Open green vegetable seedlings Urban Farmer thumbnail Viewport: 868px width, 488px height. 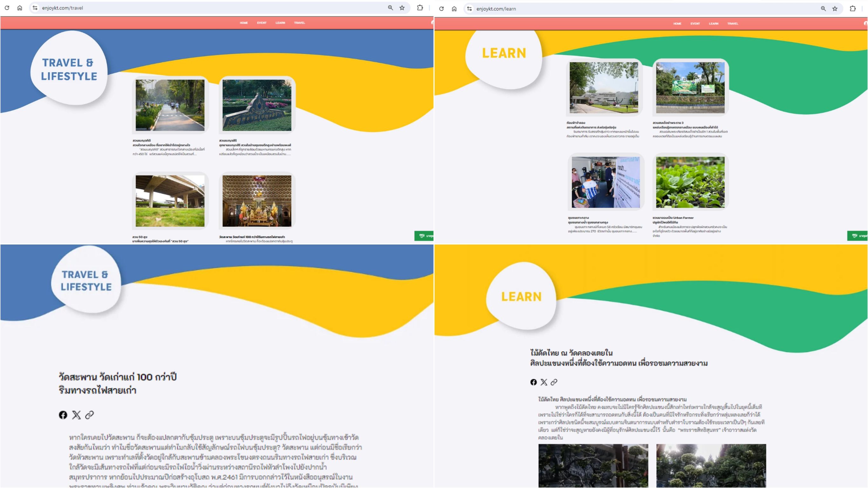point(690,182)
